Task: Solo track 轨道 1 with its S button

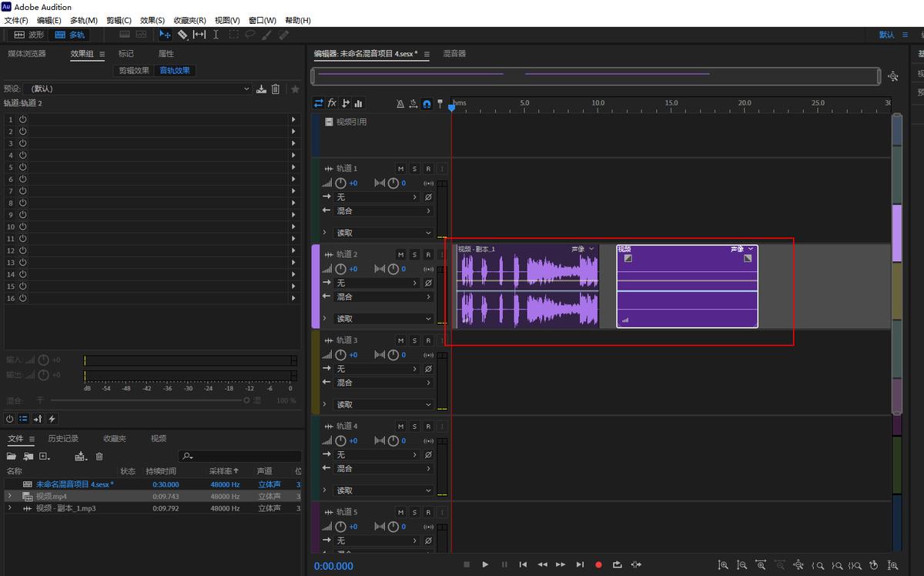Action: (x=414, y=168)
